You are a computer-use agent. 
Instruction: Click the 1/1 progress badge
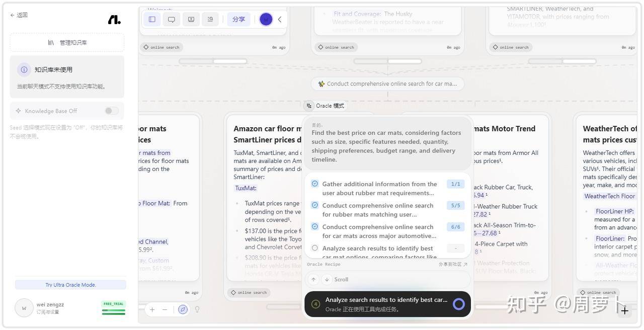pyautogui.click(x=455, y=184)
